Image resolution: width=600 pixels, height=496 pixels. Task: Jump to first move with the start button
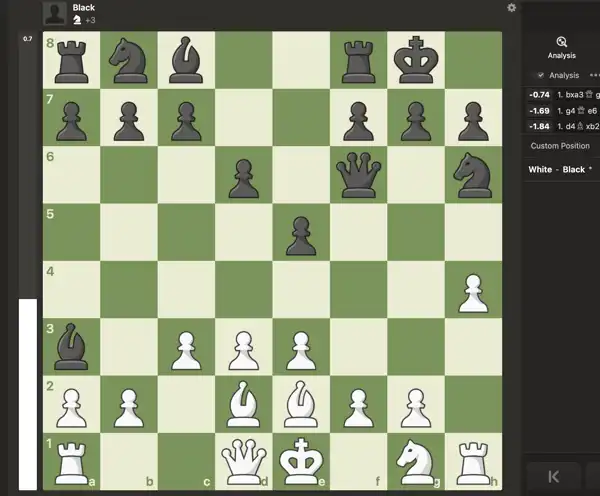point(553,477)
